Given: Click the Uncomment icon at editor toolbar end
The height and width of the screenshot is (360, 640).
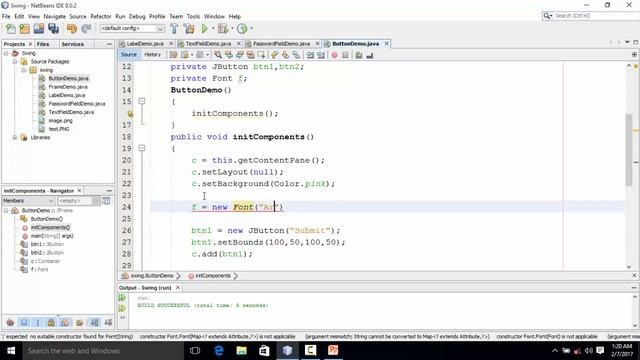Looking at the screenshot, I should (369, 55).
